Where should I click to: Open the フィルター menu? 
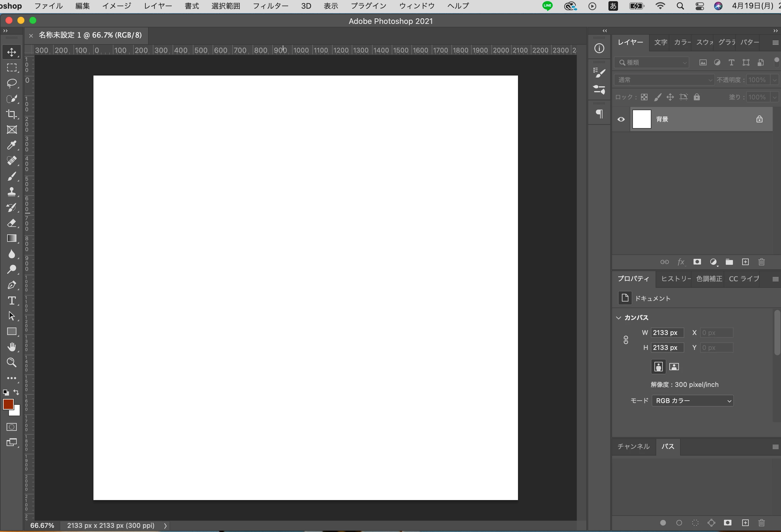270,6
